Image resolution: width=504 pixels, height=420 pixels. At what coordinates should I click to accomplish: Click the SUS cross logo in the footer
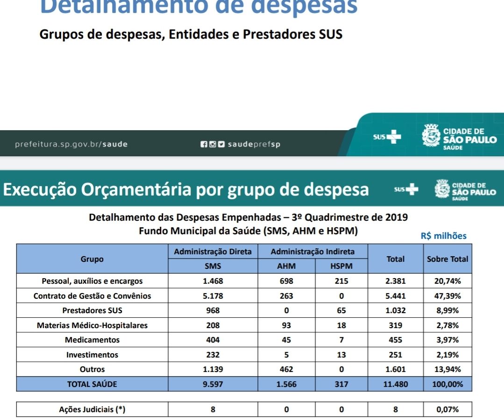point(387,138)
